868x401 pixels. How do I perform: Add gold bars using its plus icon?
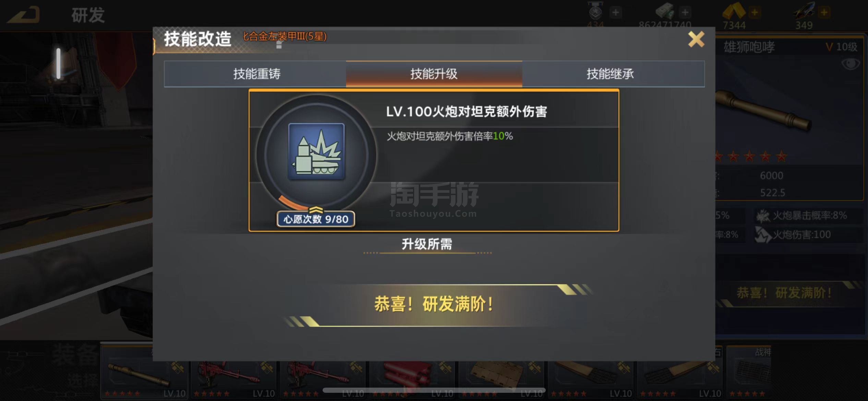click(x=755, y=13)
